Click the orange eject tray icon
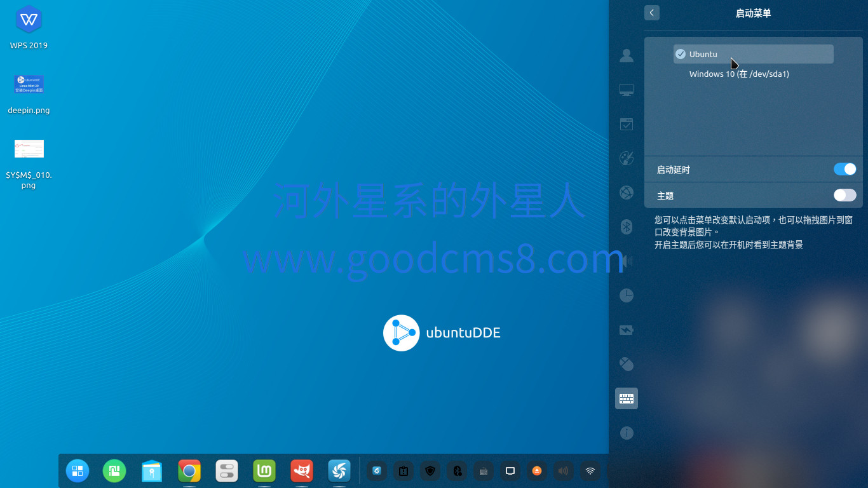 537,471
